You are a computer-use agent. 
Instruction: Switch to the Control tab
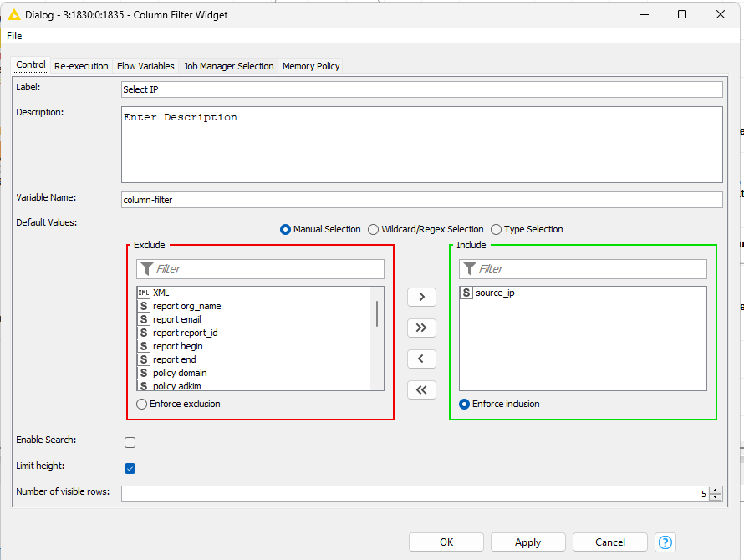(31, 65)
